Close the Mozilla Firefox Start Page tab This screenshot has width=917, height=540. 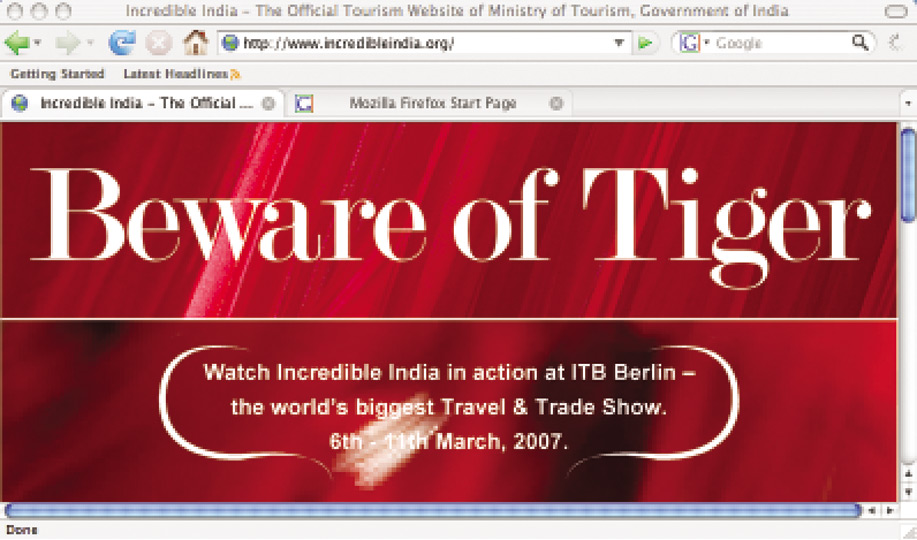[x=556, y=103]
